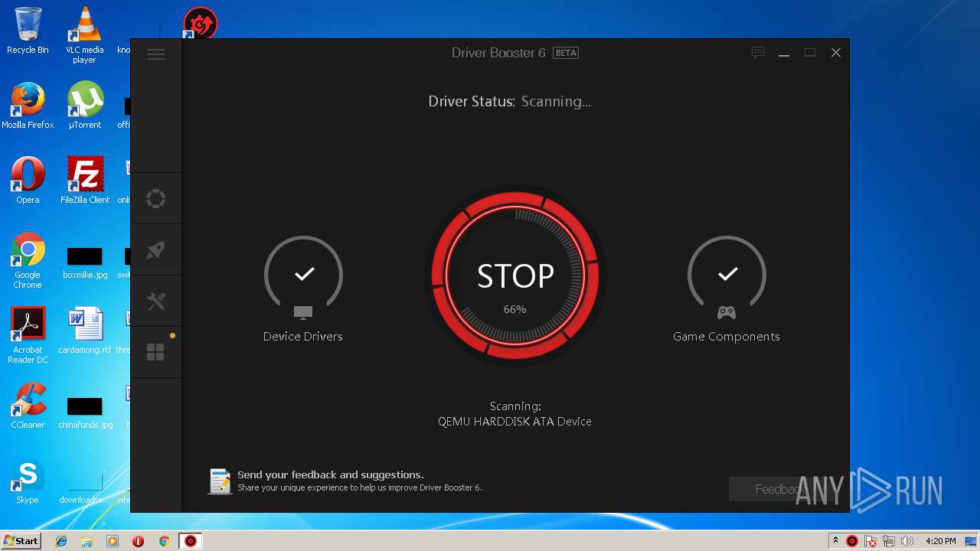Open the Driver Booster desktop shortcut
Screen dimensions: 980x551
(201, 24)
